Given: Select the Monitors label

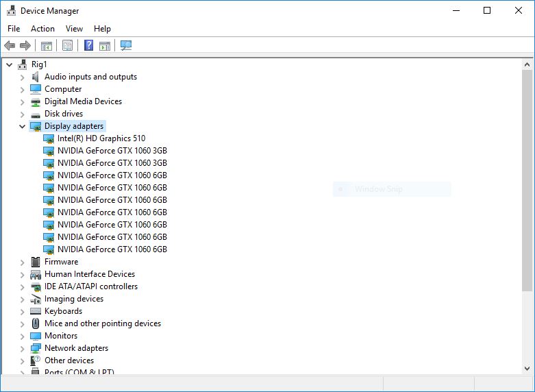Looking at the screenshot, I should pyautogui.click(x=61, y=336).
